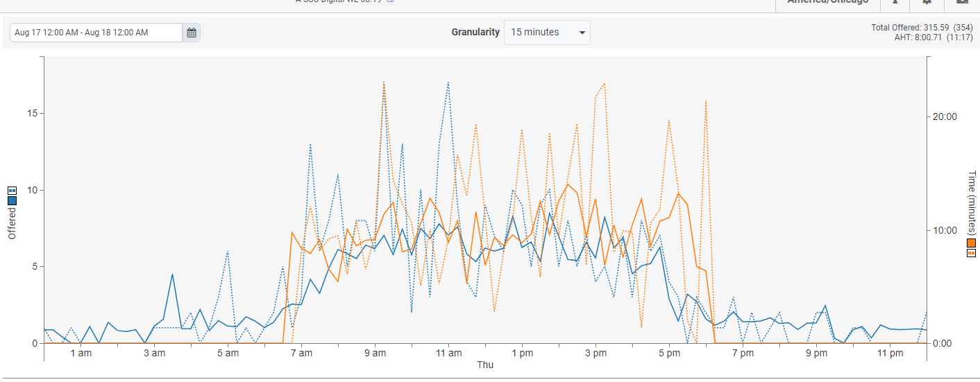The image size is (980, 382).
Task: Click the date range input field
Action: point(96,33)
